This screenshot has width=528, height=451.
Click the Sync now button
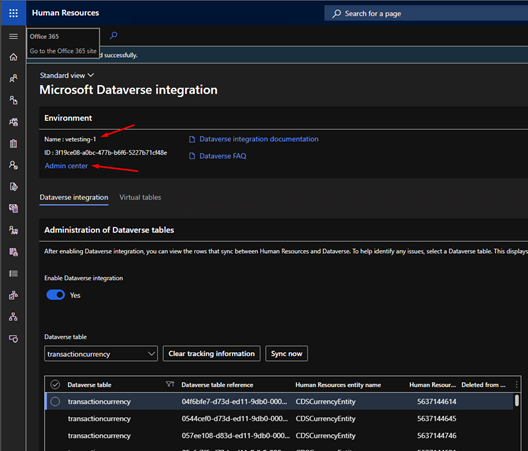287,354
